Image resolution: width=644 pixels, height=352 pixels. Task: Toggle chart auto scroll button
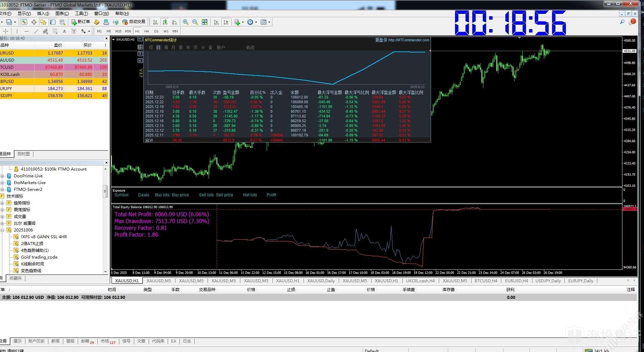coord(216,22)
